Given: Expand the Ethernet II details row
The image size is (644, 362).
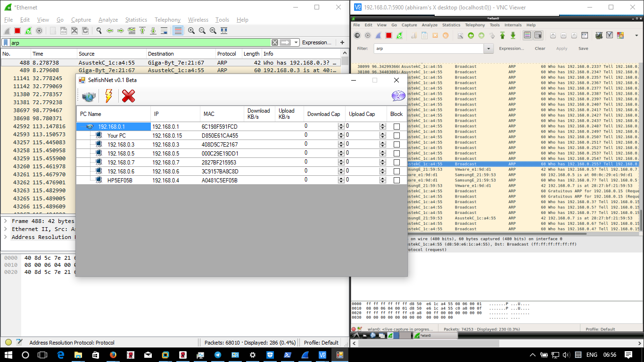Looking at the screenshot, I should tap(5, 229).
